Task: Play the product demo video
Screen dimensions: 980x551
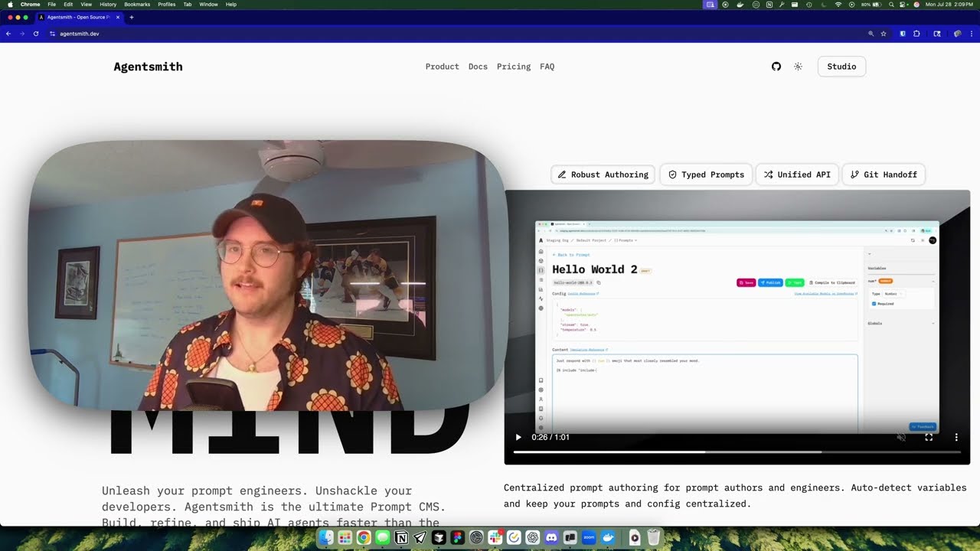Action: [x=518, y=437]
